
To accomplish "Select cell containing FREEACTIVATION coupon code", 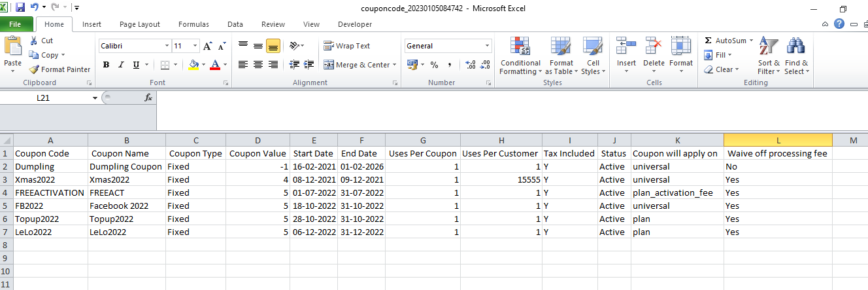I will 49,192.
